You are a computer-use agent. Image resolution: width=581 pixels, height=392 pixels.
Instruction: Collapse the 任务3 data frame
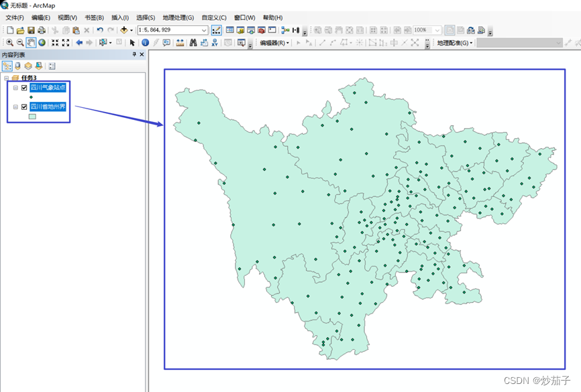[x=6, y=78]
